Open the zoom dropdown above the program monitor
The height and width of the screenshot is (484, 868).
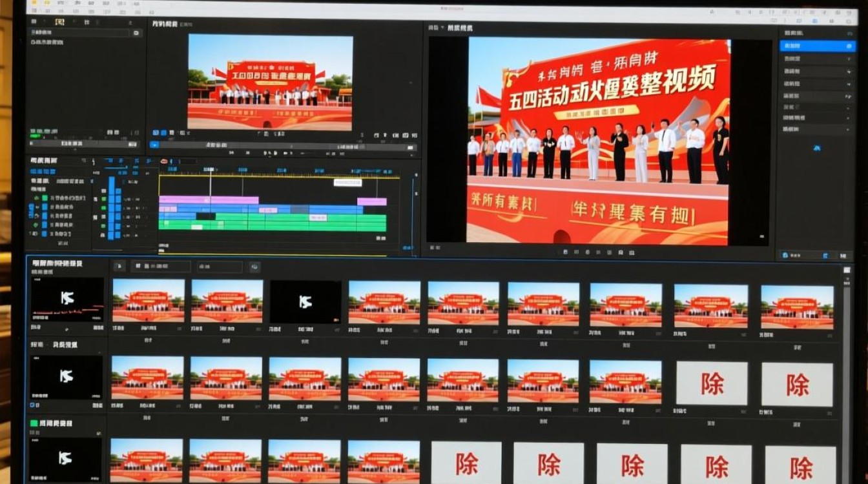point(436,28)
